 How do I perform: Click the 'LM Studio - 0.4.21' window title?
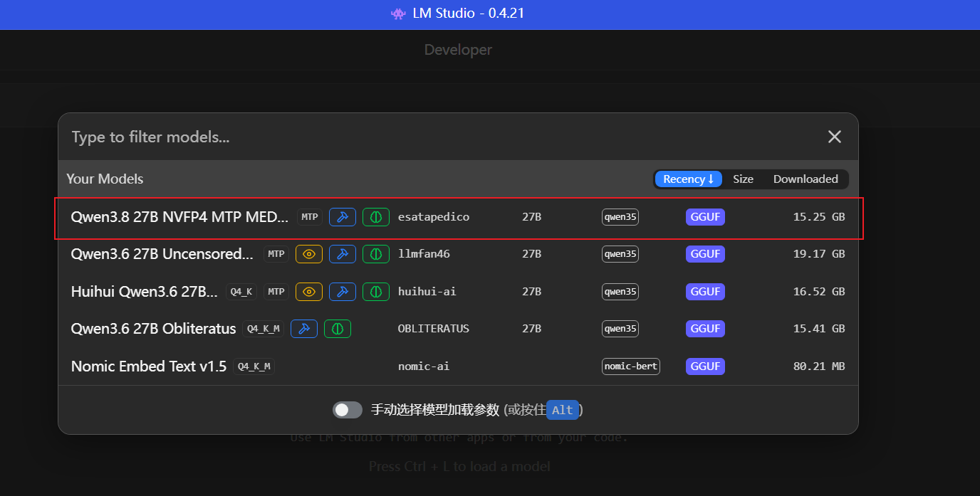pyautogui.click(x=469, y=14)
